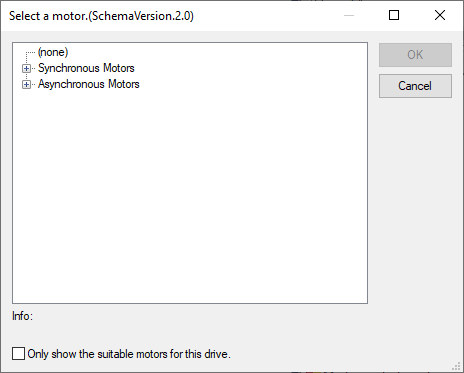Select the Synchronous Motors label
The image size is (464, 373).
click(86, 68)
